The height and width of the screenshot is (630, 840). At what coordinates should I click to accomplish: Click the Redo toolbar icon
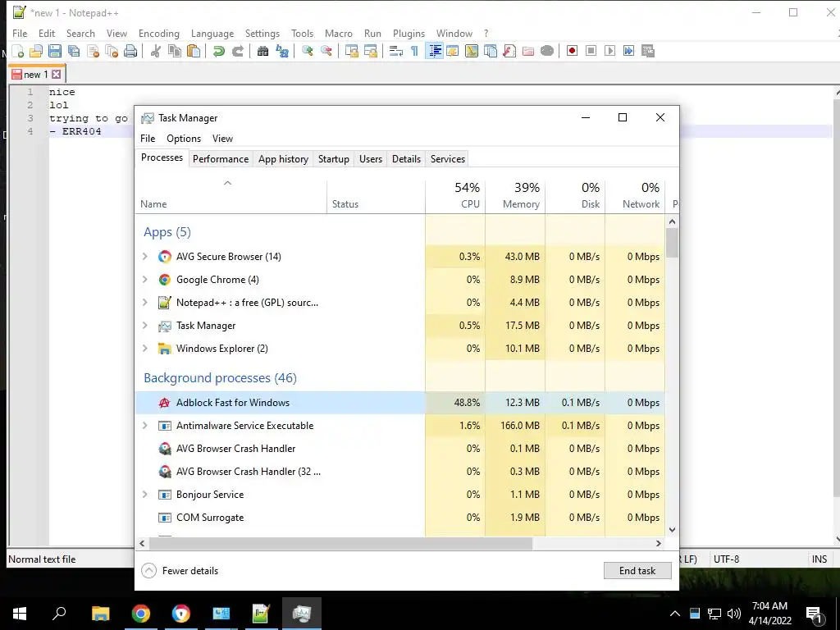pyautogui.click(x=237, y=51)
